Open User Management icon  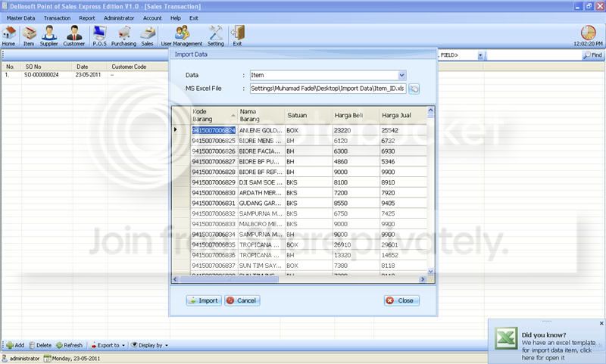182,36
